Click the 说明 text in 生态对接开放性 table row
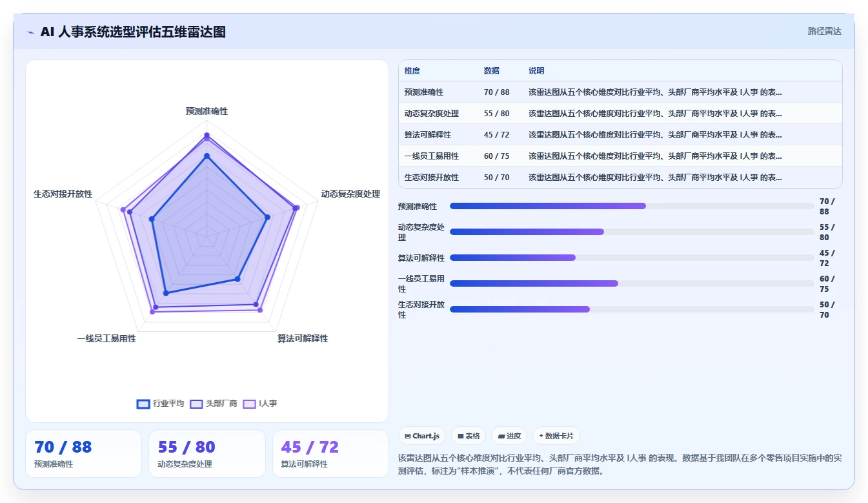The width and height of the screenshot is (868, 503). tap(655, 178)
